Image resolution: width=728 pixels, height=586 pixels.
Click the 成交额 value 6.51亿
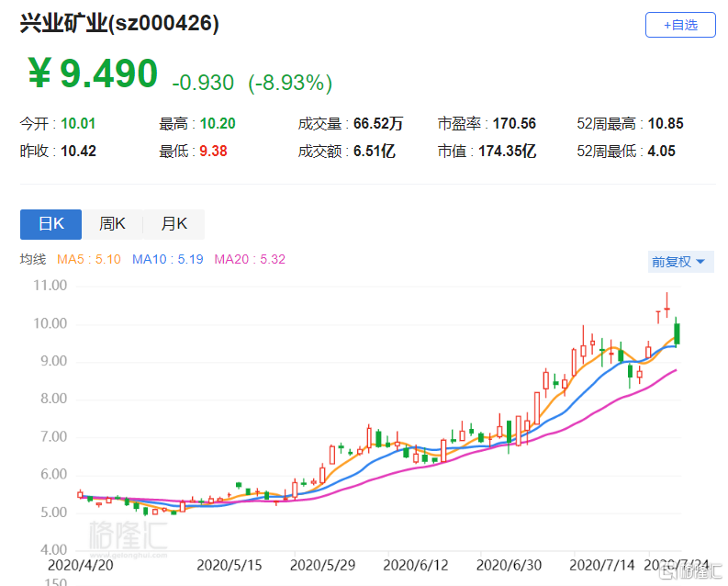coord(375,151)
